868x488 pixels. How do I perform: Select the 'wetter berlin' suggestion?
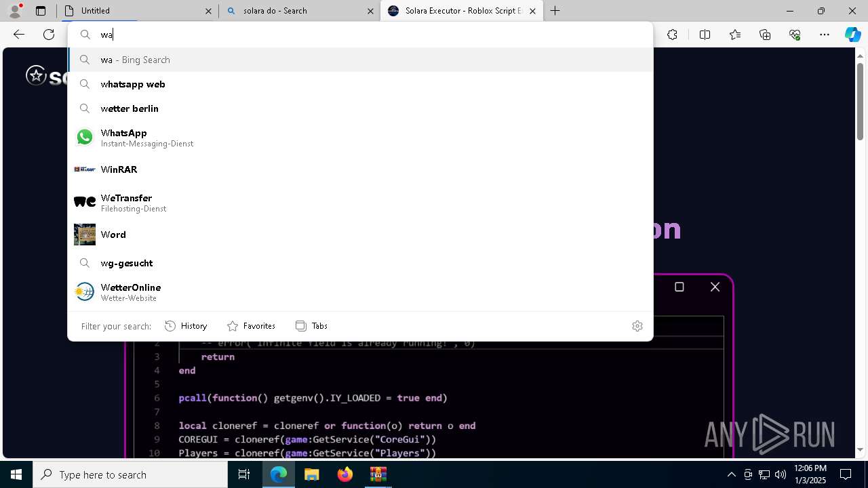(x=360, y=108)
